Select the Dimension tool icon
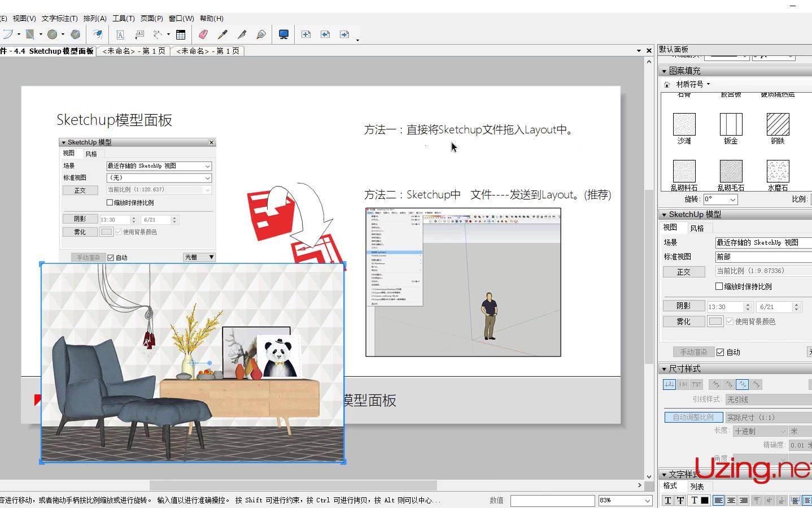Image resolution: width=812 pixels, height=508 pixels. tap(158, 34)
